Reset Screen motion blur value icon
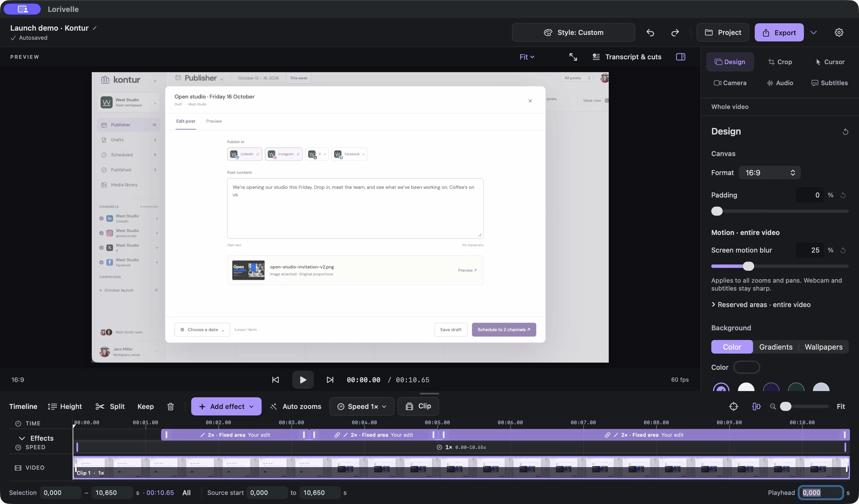Viewport: 859px width, 504px height. tap(843, 250)
